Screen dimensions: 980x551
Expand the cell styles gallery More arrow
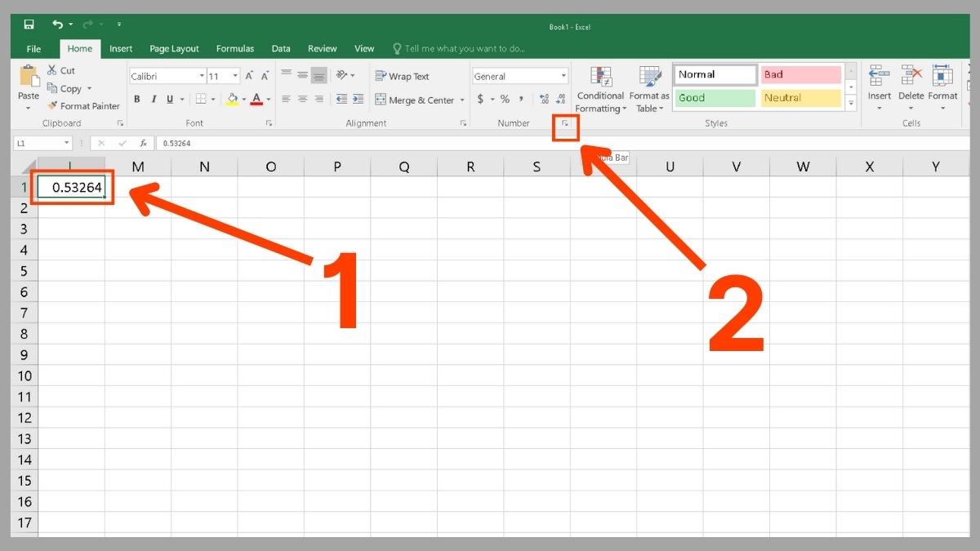tap(851, 103)
